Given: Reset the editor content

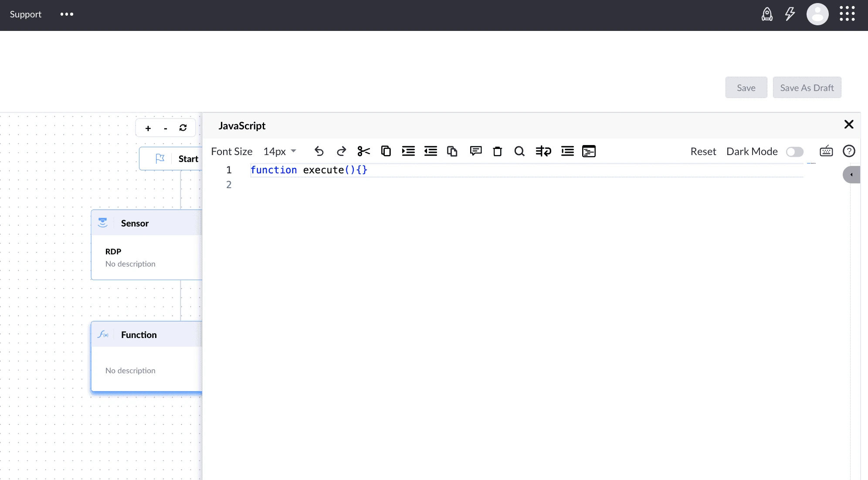Looking at the screenshot, I should click(703, 152).
